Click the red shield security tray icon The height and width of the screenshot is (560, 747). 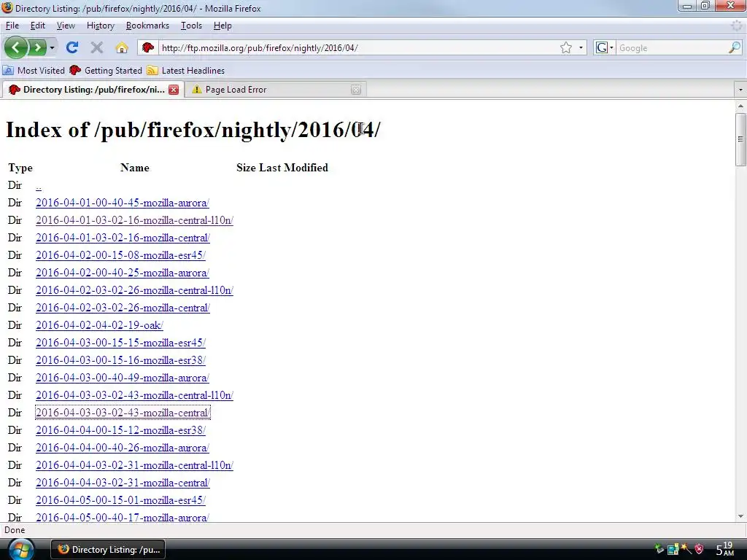click(x=699, y=549)
